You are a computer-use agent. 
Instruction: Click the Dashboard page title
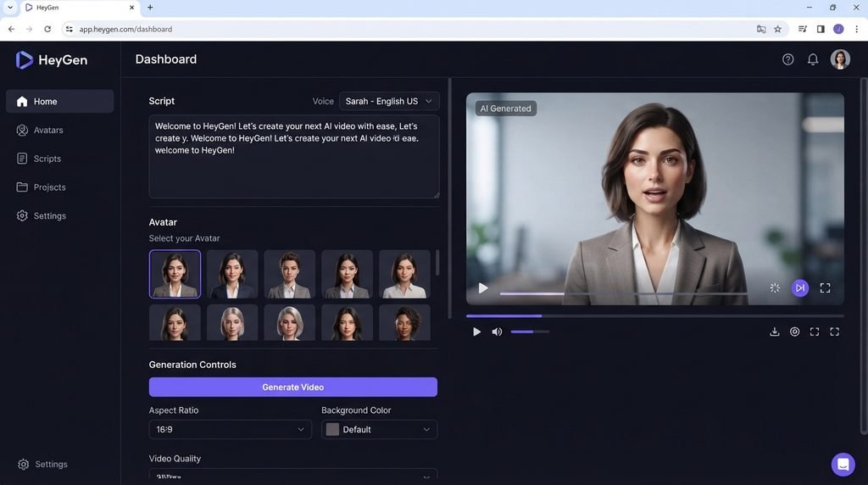(166, 59)
